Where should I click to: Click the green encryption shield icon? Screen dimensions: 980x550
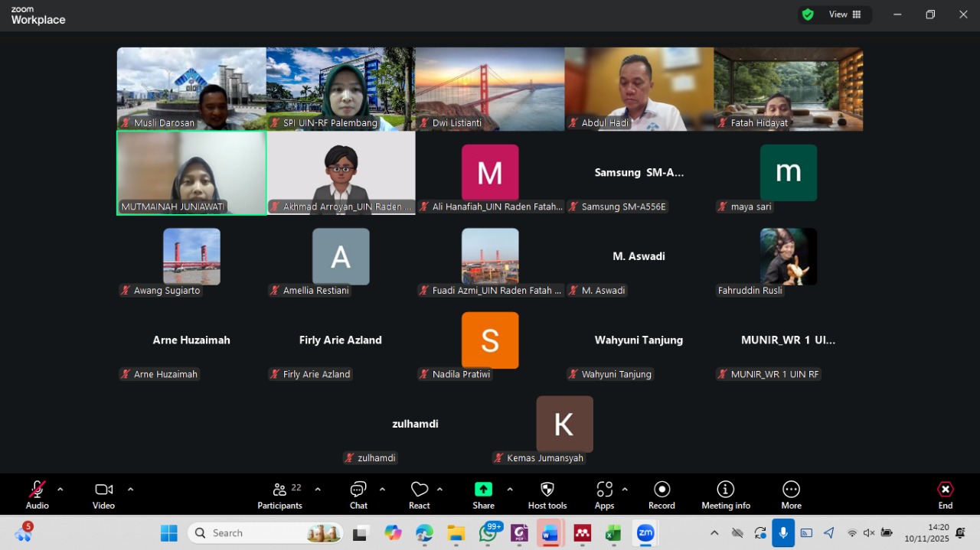point(808,15)
